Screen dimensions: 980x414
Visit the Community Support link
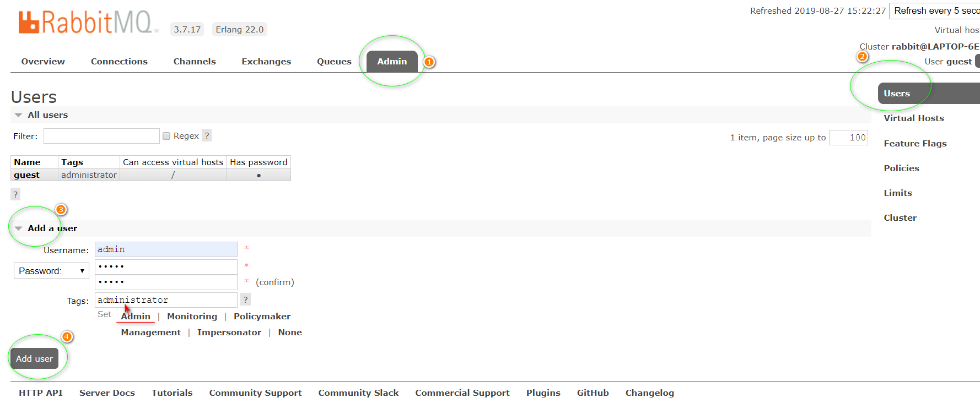pyautogui.click(x=255, y=393)
